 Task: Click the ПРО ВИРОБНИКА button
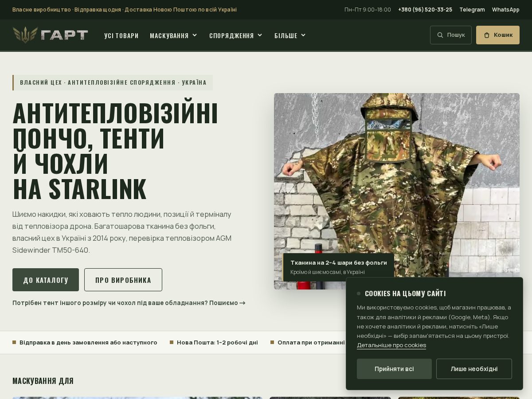pyautogui.click(x=123, y=280)
